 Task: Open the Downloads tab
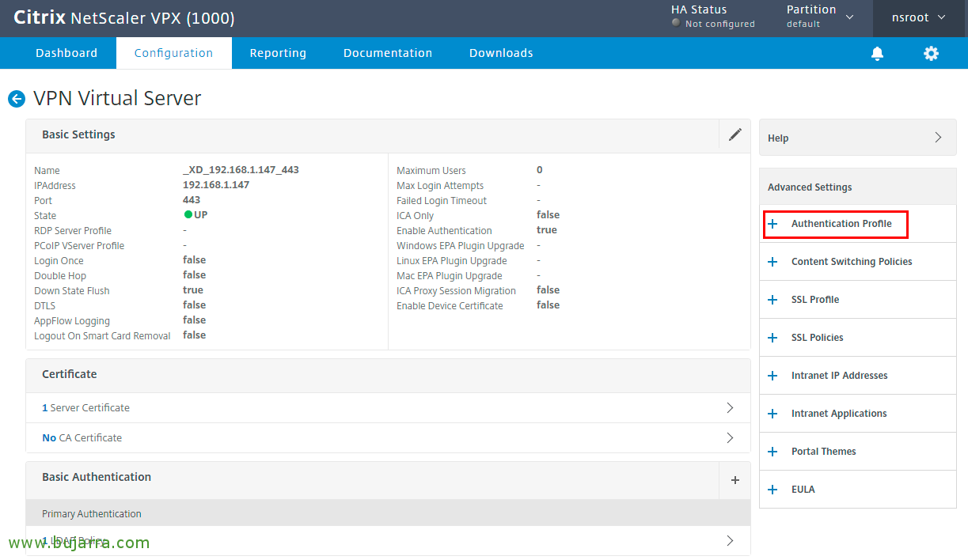(x=501, y=53)
